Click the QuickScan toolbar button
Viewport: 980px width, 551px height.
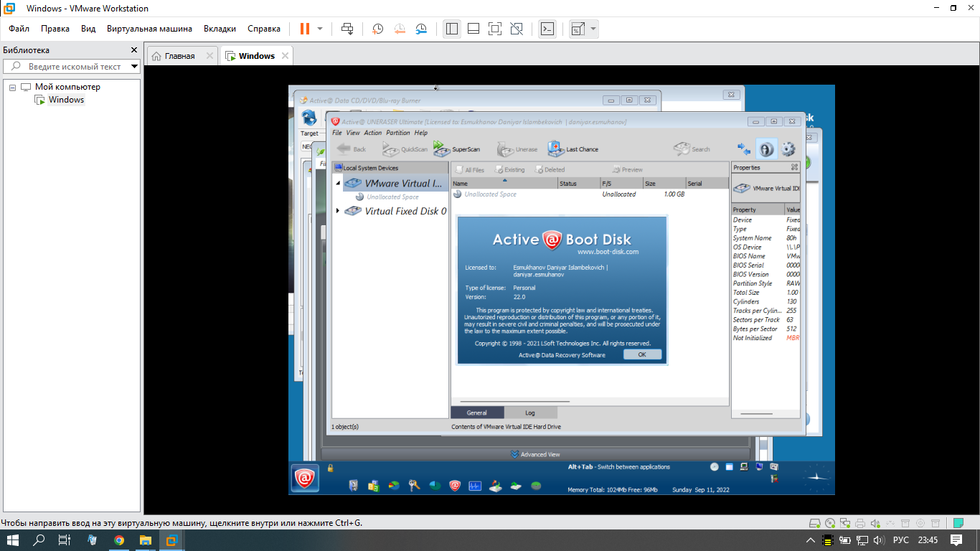[x=405, y=149]
